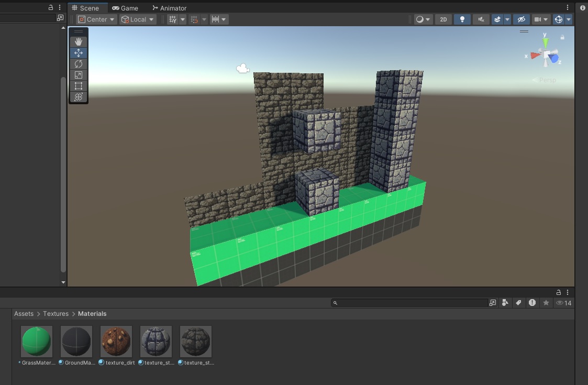Viewport: 588px width, 385px height.
Task: Select the GrassMaterial green sphere thumbnail
Action: pyautogui.click(x=37, y=342)
